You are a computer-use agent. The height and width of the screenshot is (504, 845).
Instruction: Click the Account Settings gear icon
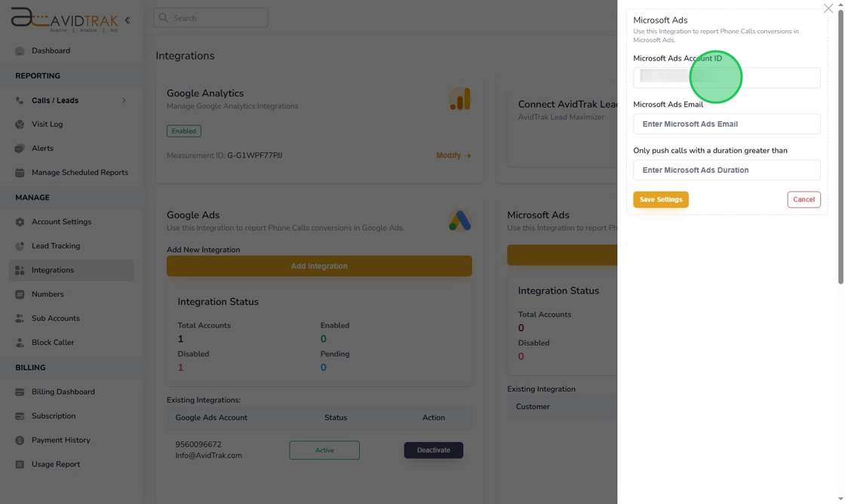(20, 222)
